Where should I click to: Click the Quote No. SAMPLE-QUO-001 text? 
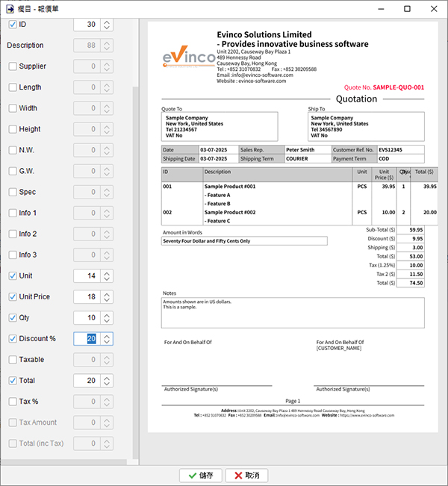pos(384,87)
